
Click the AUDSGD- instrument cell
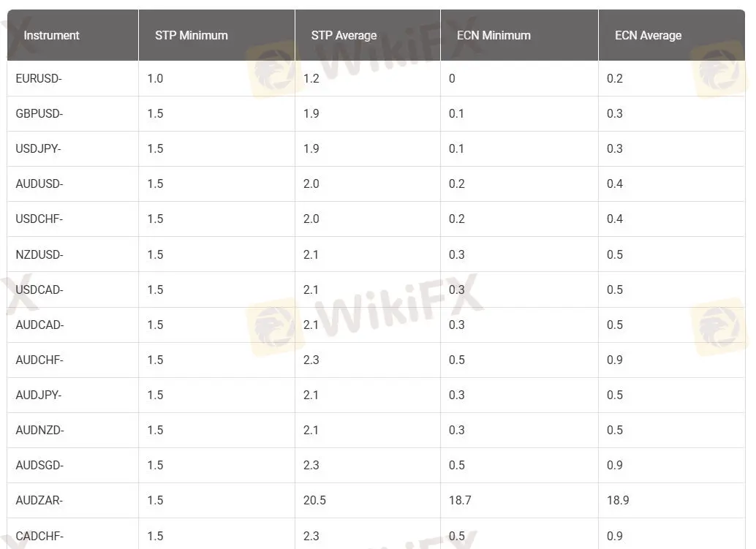tap(39, 465)
